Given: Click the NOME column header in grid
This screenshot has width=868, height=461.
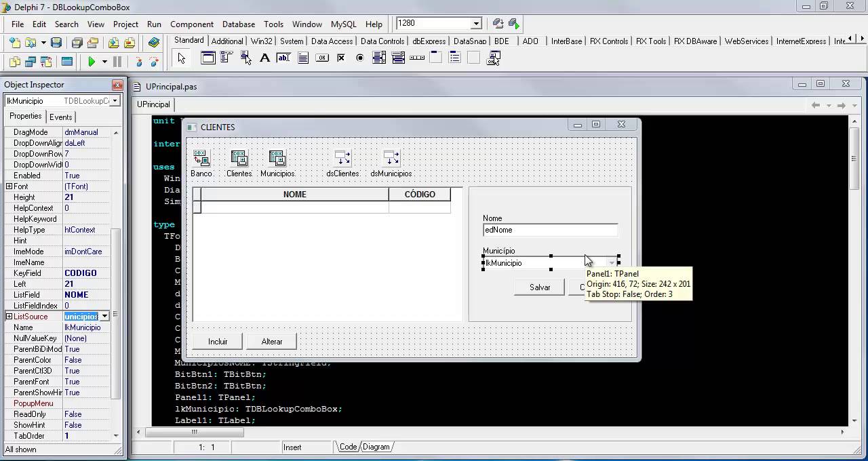Looking at the screenshot, I should (x=295, y=195).
